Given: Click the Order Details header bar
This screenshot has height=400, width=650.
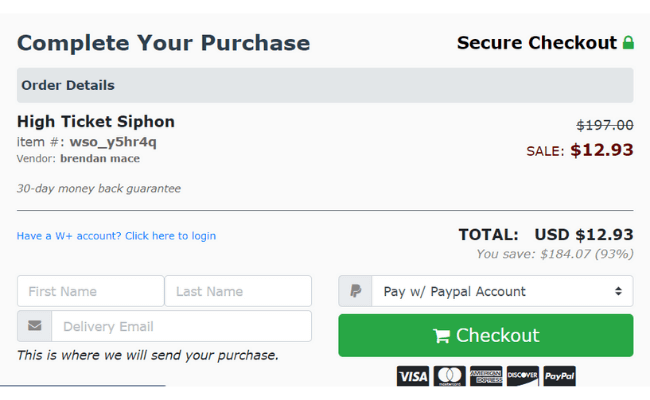Looking at the screenshot, I should pyautogui.click(x=325, y=85).
